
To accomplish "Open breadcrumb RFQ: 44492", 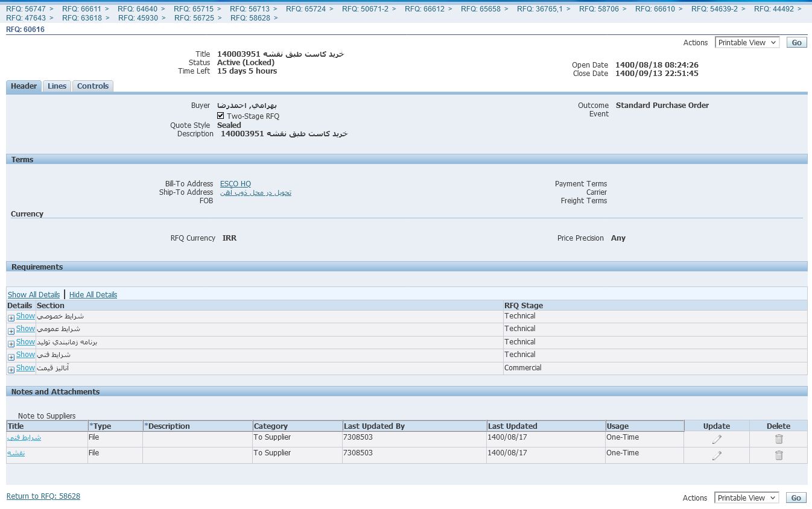I will click(774, 9).
